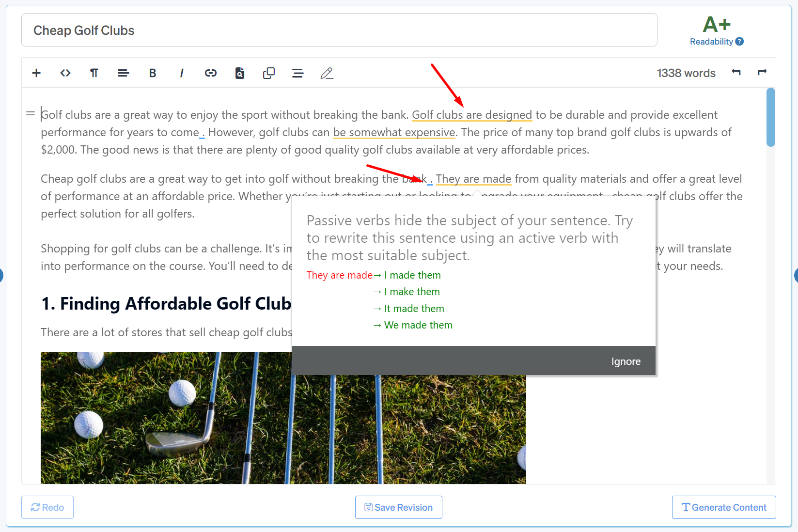Click the Readability label link
The width and height of the screenshot is (798, 532).
click(711, 42)
